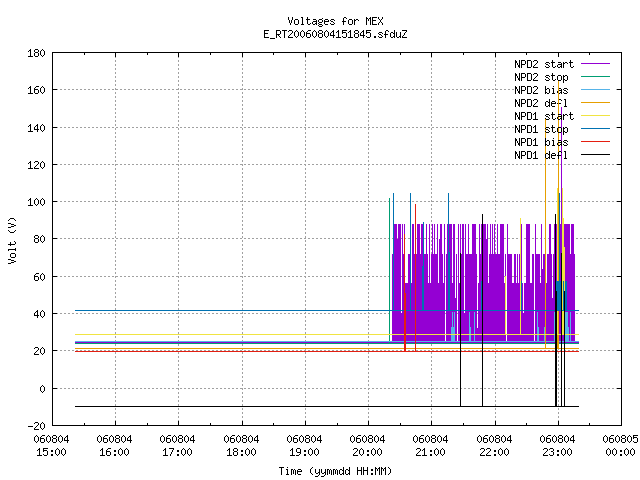The height and width of the screenshot is (480, 640).
Task: Click the x-axis label 060804 16:00
Action: click(114, 446)
